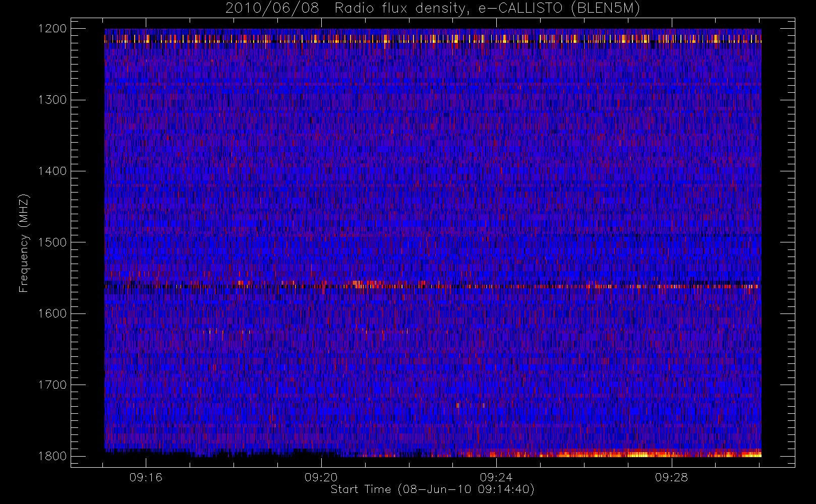Click the horizontal interference line near 1560 MHz

click(x=433, y=285)
